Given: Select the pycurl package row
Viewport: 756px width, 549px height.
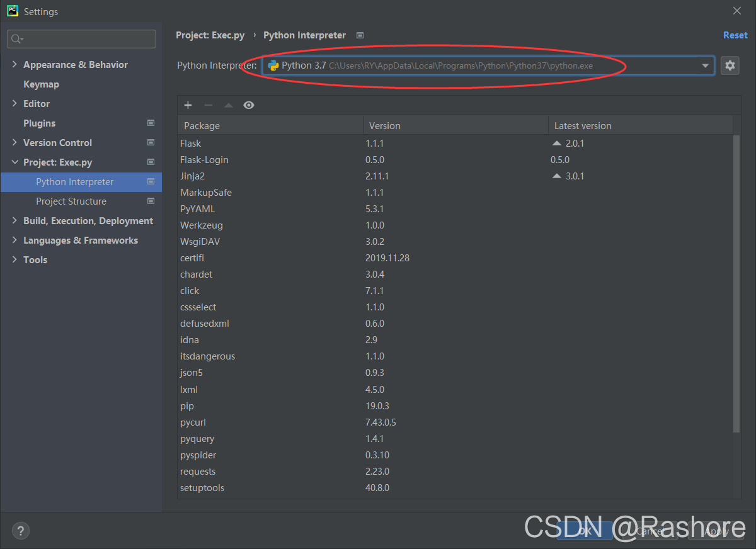Looking at the screenshot, I should pyautogui.click(x=455, y=422).
